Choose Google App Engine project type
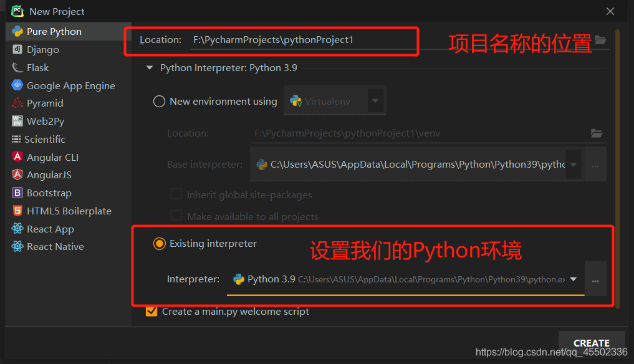Viewport: 634px width, 364px height. (69, 85)
